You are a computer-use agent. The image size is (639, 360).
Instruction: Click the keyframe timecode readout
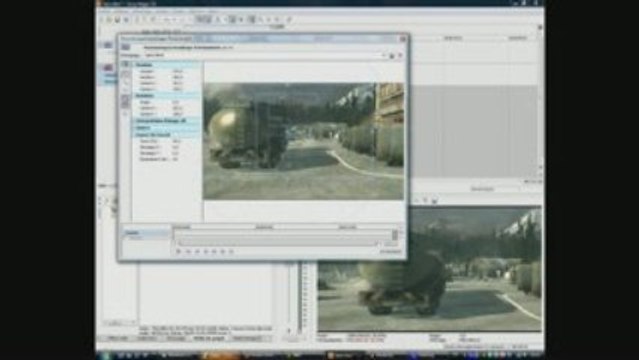click(x=390, y=252)
